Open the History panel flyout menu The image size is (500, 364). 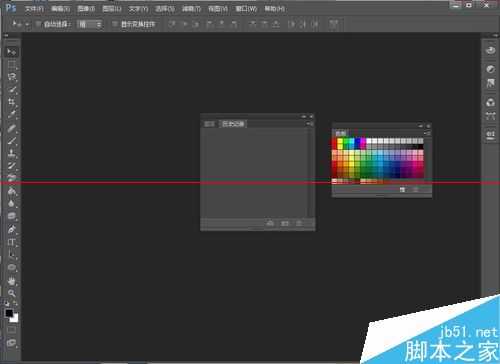click(x=310, y=124)
